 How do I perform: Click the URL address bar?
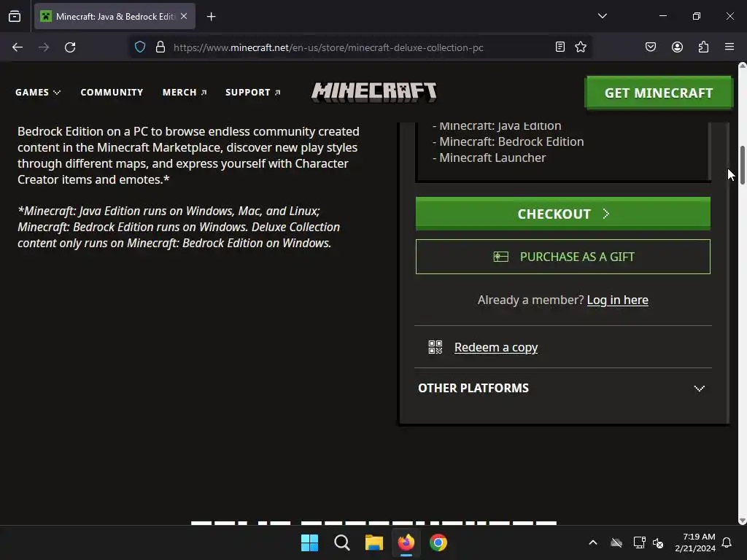click(328, 47)
